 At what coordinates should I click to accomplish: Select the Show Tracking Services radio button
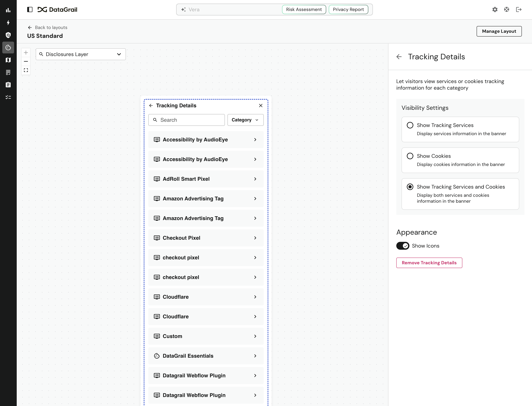410,125
